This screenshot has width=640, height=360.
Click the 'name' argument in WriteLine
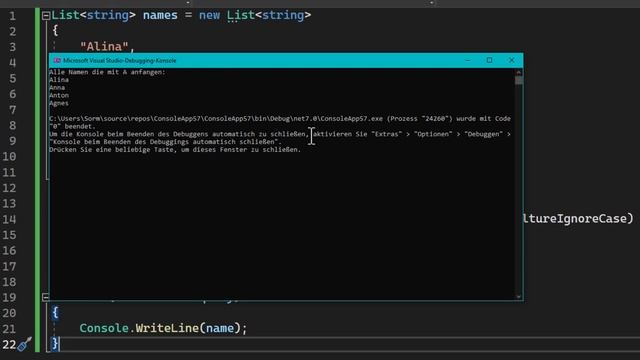click(x=220, y=328)
